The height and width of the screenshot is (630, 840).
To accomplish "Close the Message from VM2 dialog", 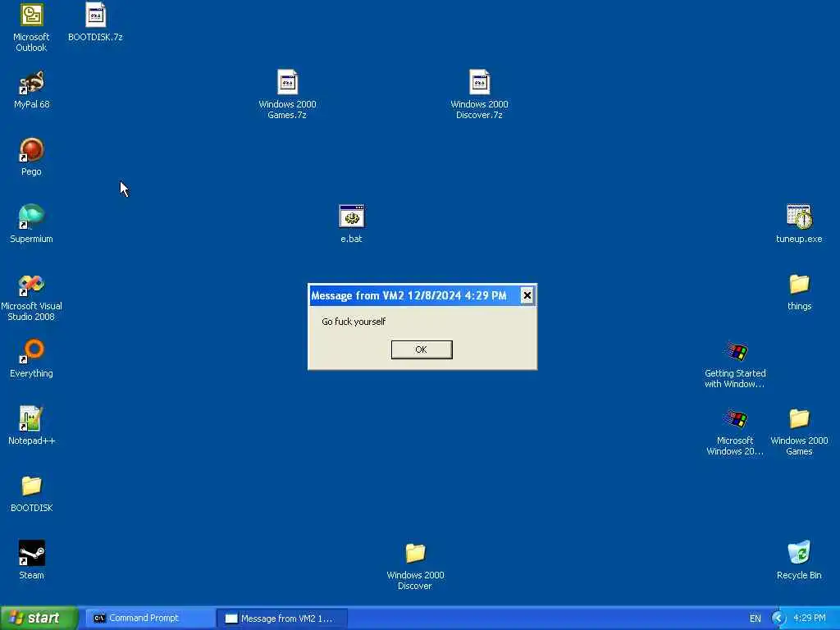I will tap(527, 295).
